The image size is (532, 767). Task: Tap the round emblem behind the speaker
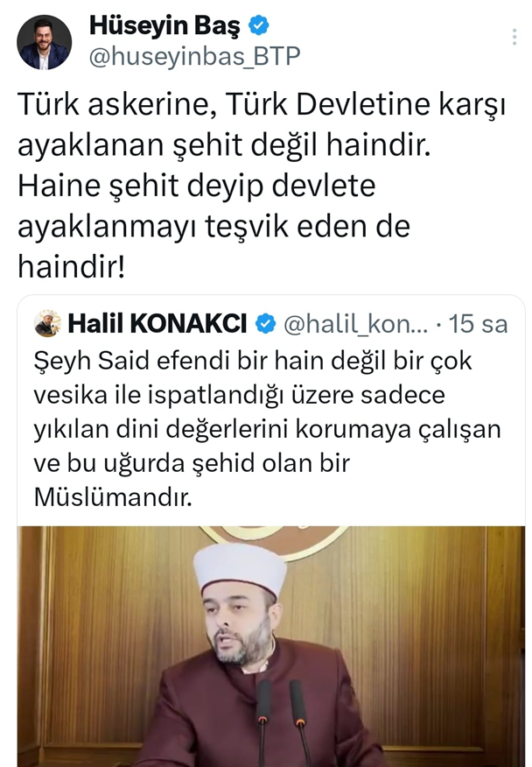pos(274,541)
